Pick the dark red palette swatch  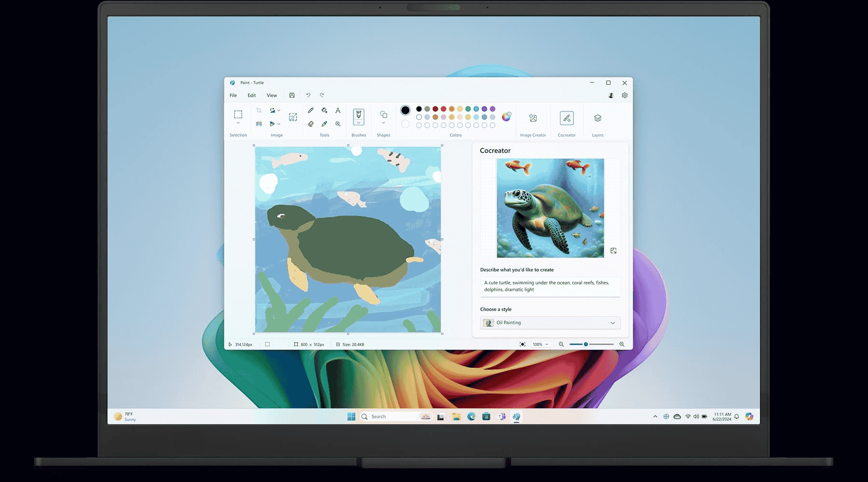pyautogui.click(x=435, y=109)
